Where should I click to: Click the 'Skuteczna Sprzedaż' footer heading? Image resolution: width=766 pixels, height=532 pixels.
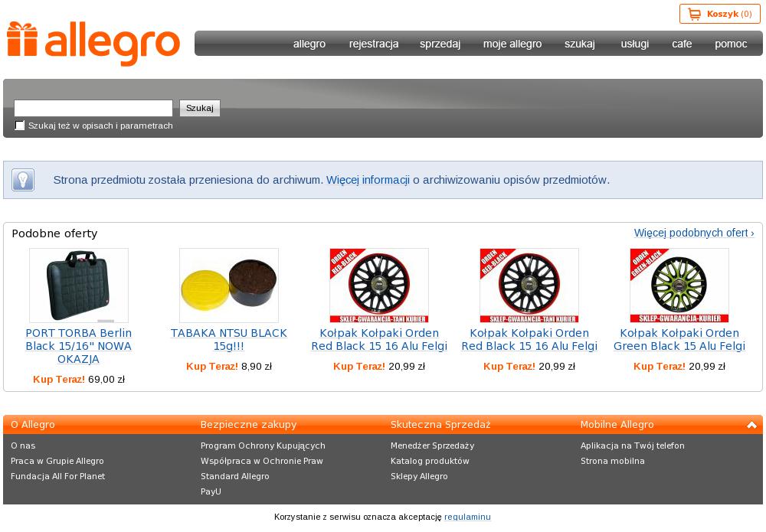pos(440,425)
